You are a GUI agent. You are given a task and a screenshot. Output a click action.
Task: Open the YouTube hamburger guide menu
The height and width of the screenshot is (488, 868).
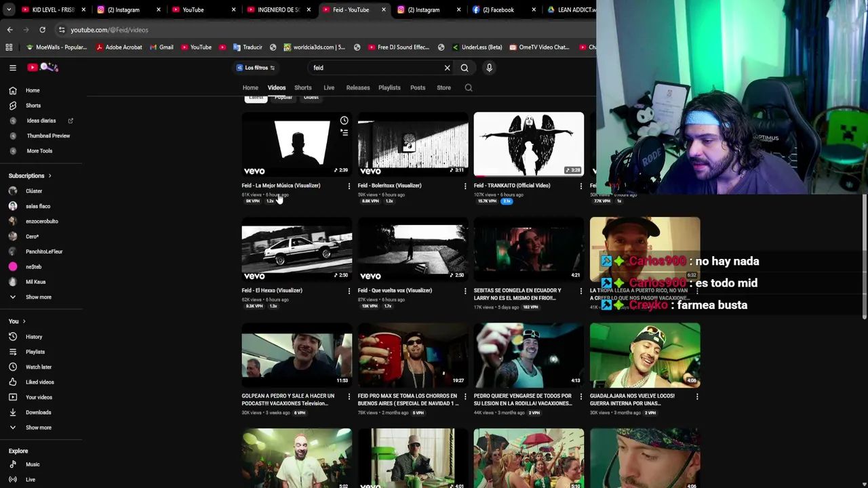pos(12,68)
